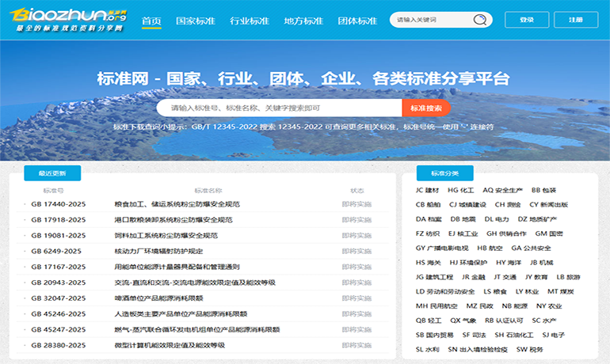Open the HJ 环境保护 category
The height and width of the screenshot is (364, 610).
click(468, 263)
